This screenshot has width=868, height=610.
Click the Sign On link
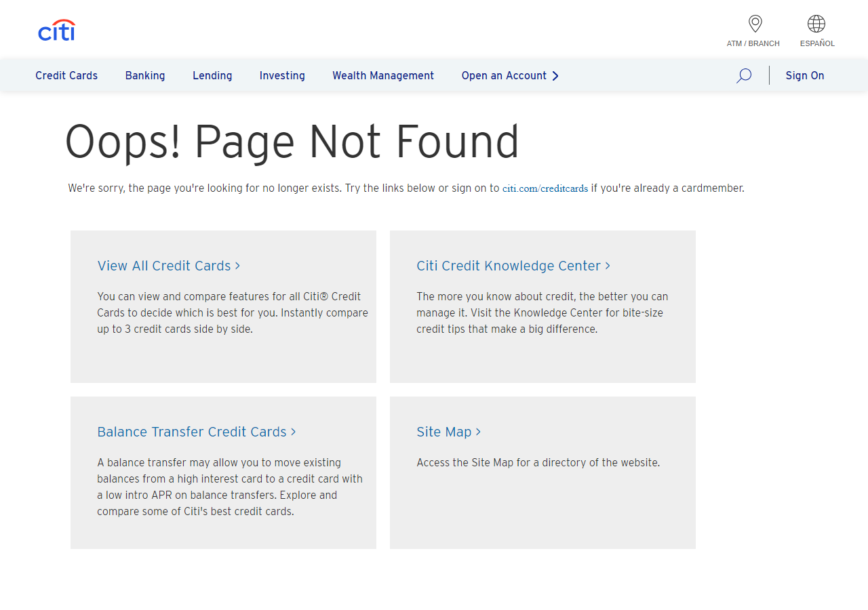click(x=805, y=76)
